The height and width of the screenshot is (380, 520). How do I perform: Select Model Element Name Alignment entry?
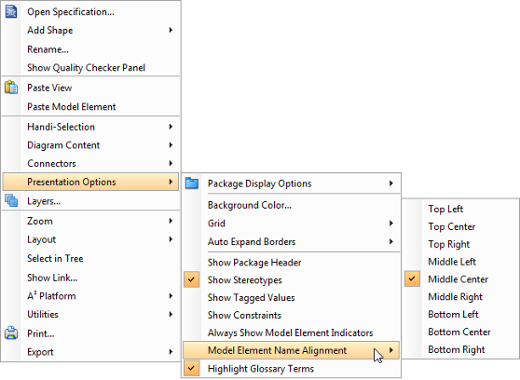pyautogui.click(x=291, y=350)
